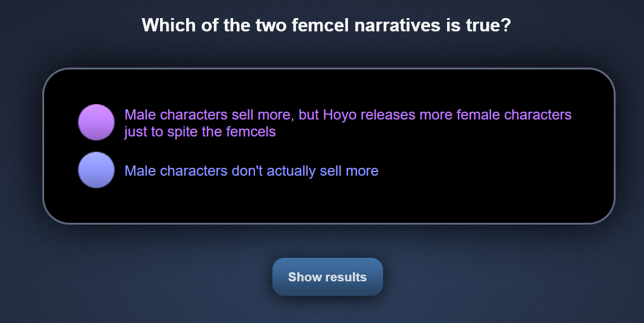Reveal the poll results without voting
Viewport: 644px width, 323px height.
pos(327,277)
